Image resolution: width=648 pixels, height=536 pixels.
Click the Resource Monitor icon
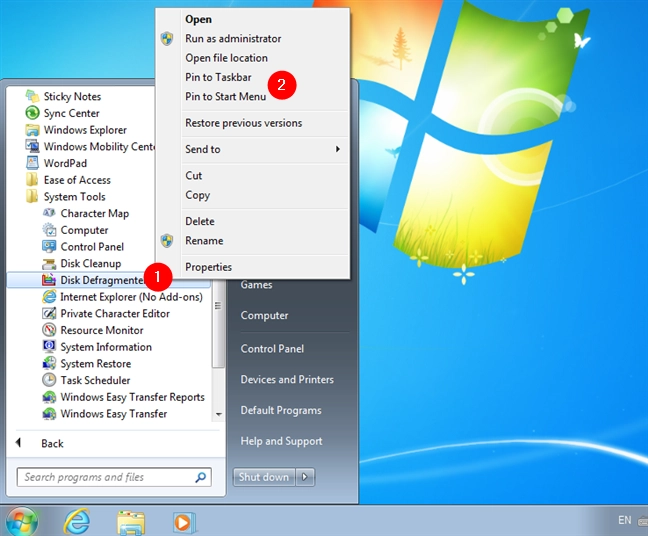pos(49,330)
